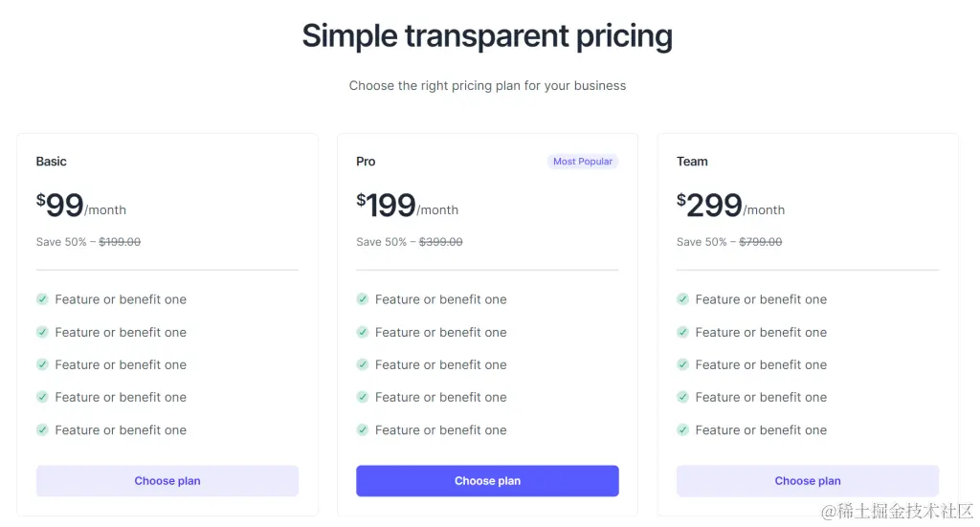Image resolution: width=980 pixels, height=527 pixels.
Task: Click the Most Popular badge on Pro
Action: [x=583, y=162]
